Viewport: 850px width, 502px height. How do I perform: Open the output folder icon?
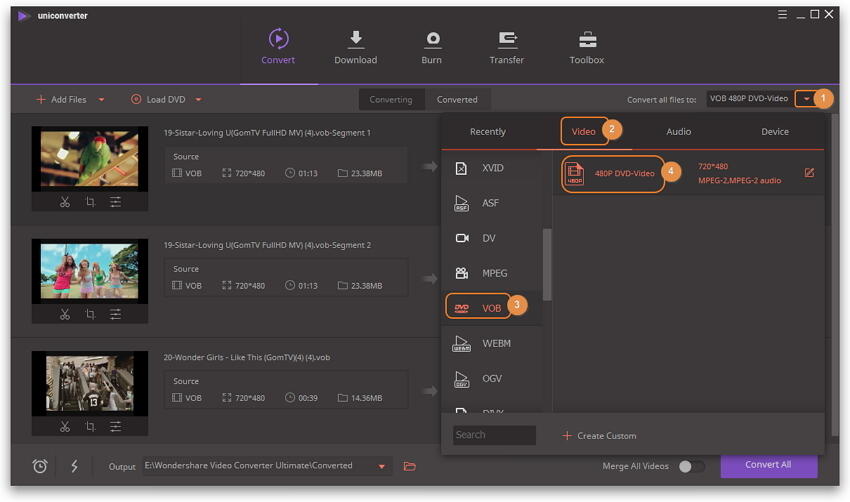410,466
